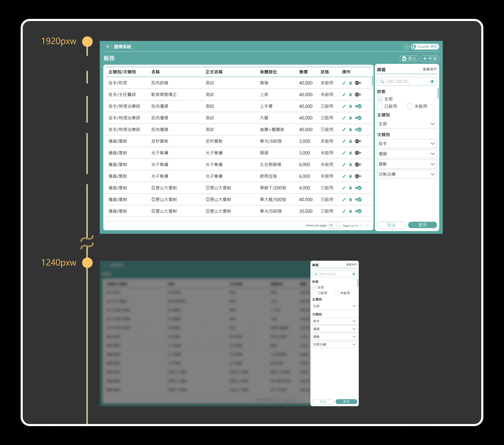Screen dimensions: 504x445
Task: Open the Items per page dropdown
Action: pos(334,226)
